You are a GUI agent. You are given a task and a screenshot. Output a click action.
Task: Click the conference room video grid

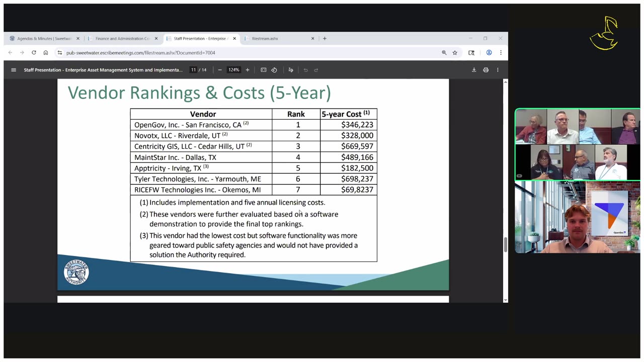(x=578, y=145)
